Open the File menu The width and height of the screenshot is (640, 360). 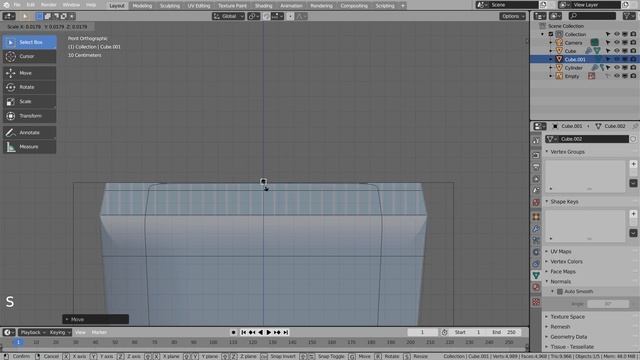pyautogui.click(x=17, y=5)
